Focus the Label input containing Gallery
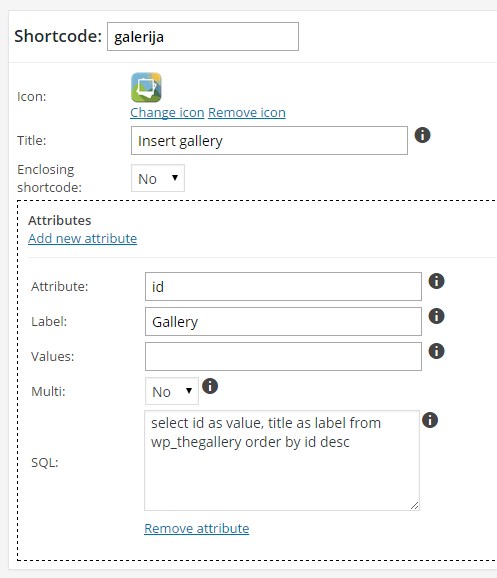 pos(283,321)
